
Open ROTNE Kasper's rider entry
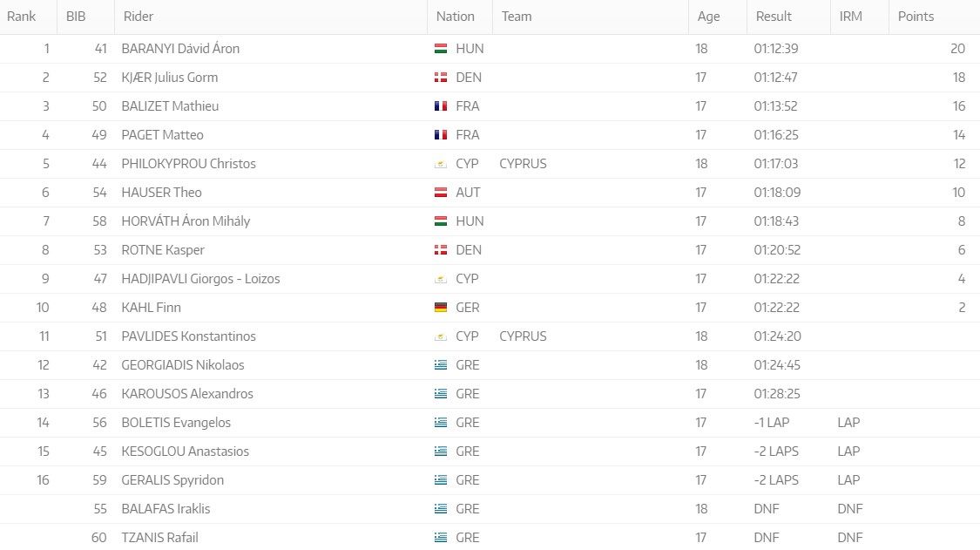163,250
